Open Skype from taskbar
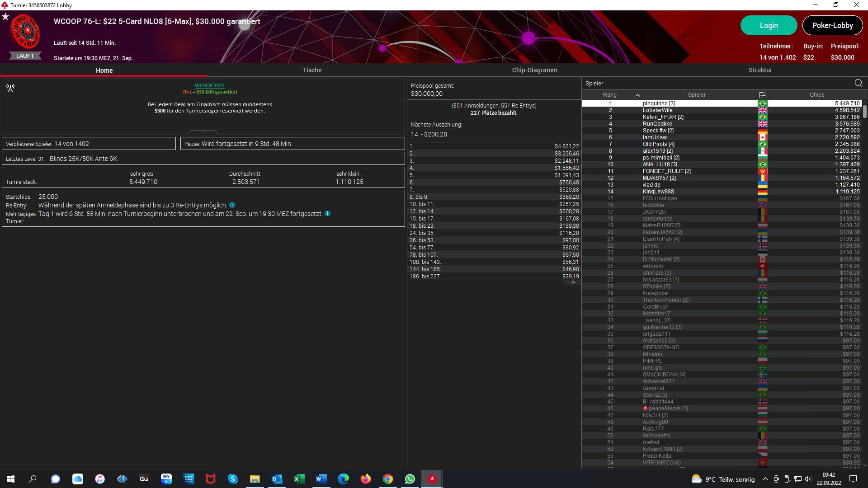This screenshot has height=488, width=868. click(233, 479)
